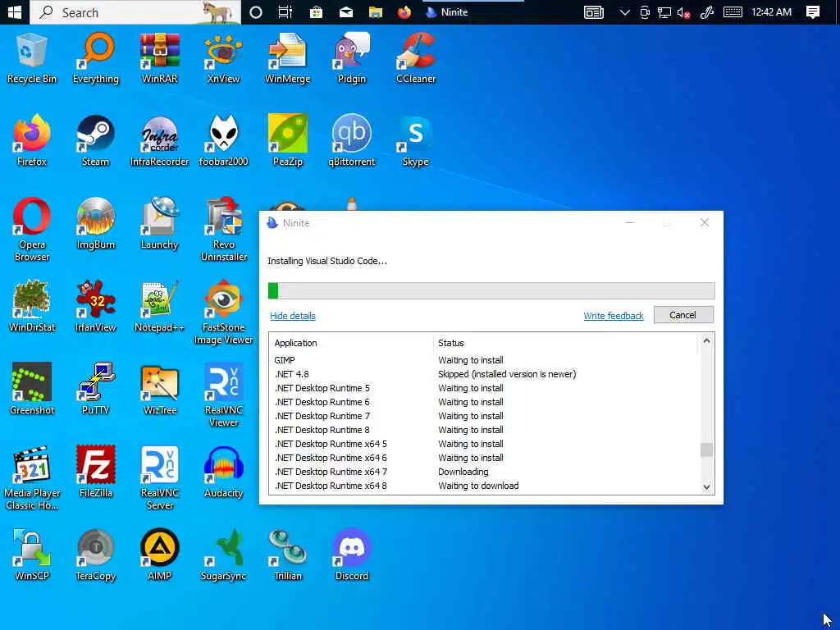This screenshot has height=630, width=840.
Task: Click the muted volume tray icon
Action: [684, 11]
